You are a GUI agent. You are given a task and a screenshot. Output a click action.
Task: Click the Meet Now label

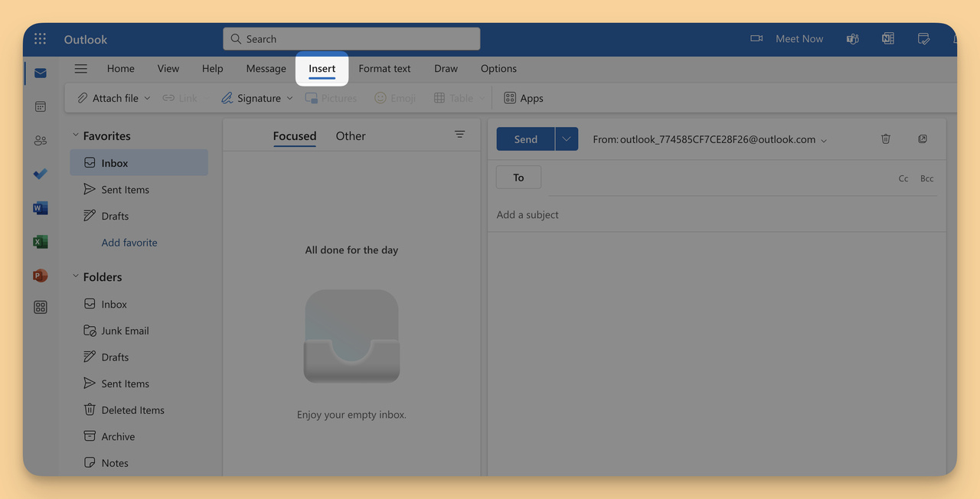799,38
